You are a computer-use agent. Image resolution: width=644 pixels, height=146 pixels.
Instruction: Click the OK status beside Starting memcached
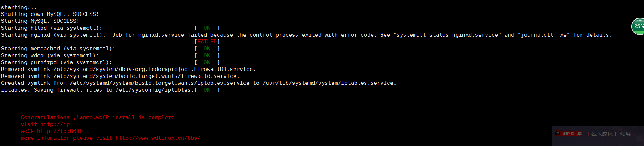207,49
